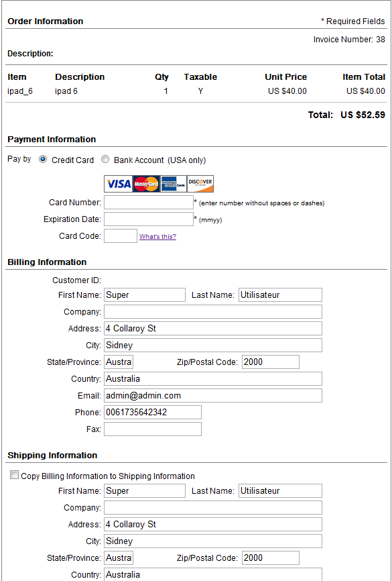Click the Discover card logo
The image size is (392, 581).
pyautogui.click(x=200, y=184)
